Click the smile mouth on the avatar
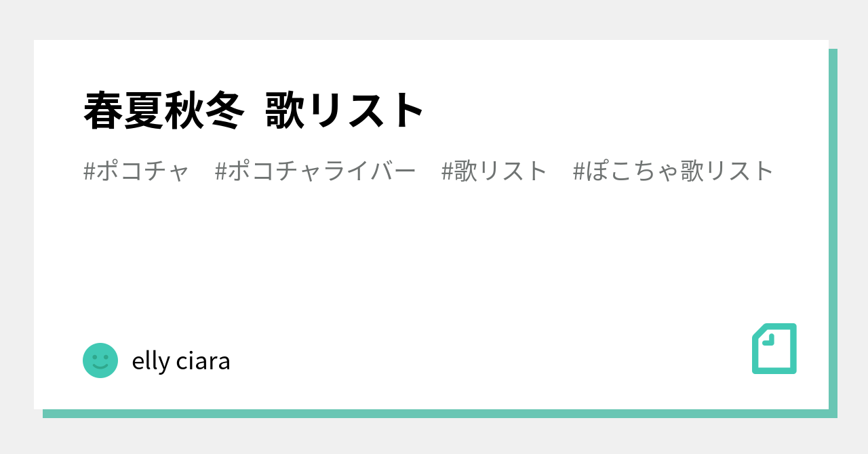 (x=100, y=367)
